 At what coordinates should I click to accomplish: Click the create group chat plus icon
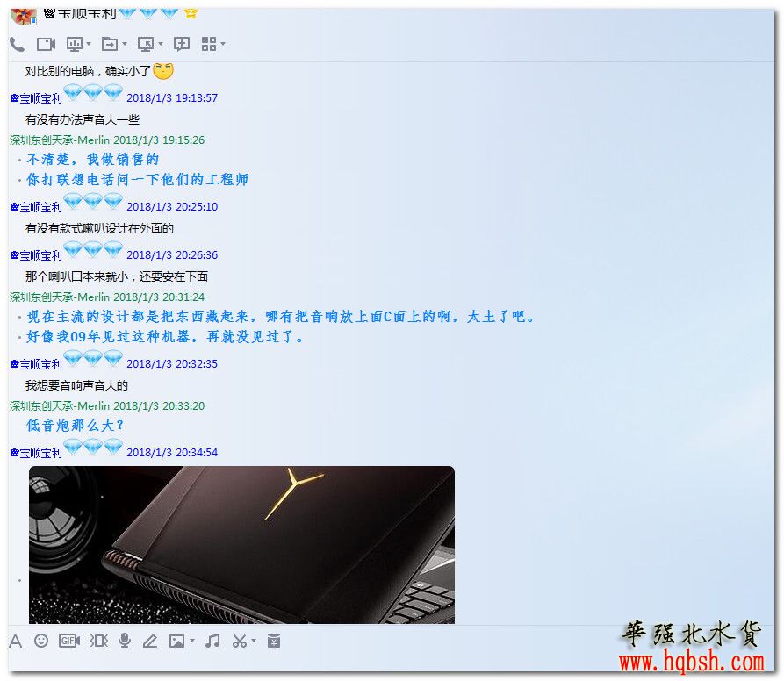click(182, 44)
